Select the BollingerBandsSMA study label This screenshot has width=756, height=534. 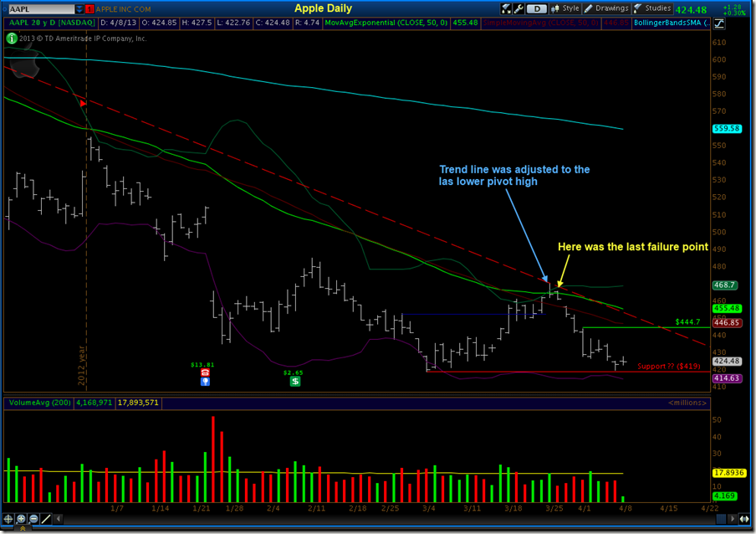point(672,23)
